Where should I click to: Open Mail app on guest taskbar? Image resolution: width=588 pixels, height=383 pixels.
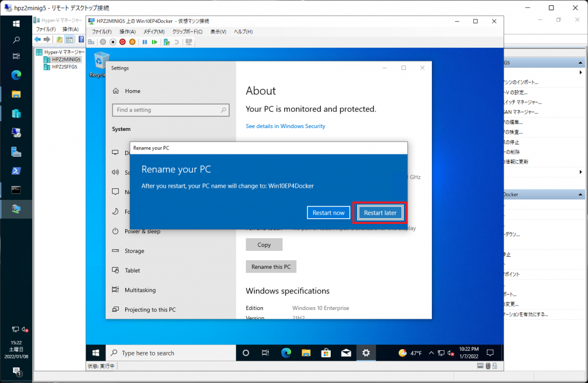(346, 353)
